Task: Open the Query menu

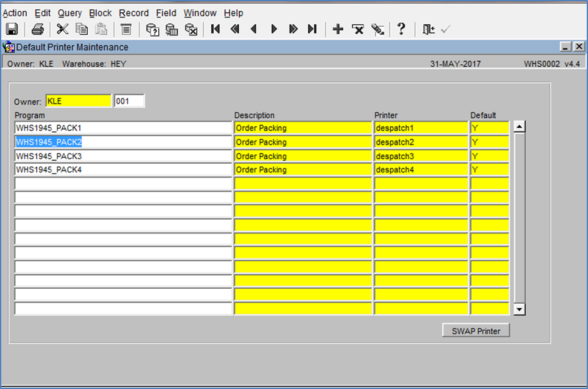Action: pyautogui.click(x=70, y=13)
